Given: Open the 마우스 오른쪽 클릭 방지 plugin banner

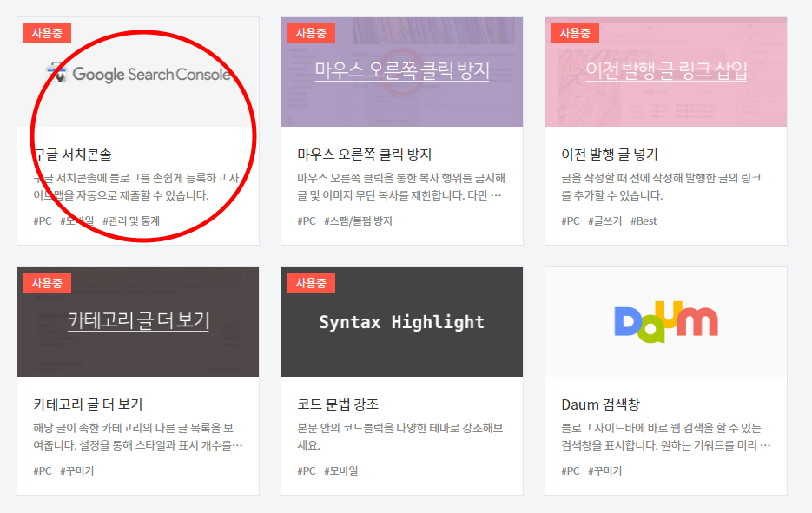Looking at the screenshot, I should (x=400, y=74).
